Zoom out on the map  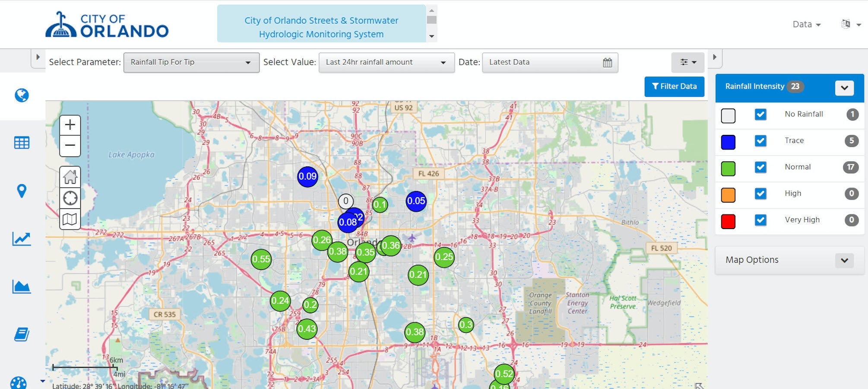pyautogui.click(x=70, y=146)
